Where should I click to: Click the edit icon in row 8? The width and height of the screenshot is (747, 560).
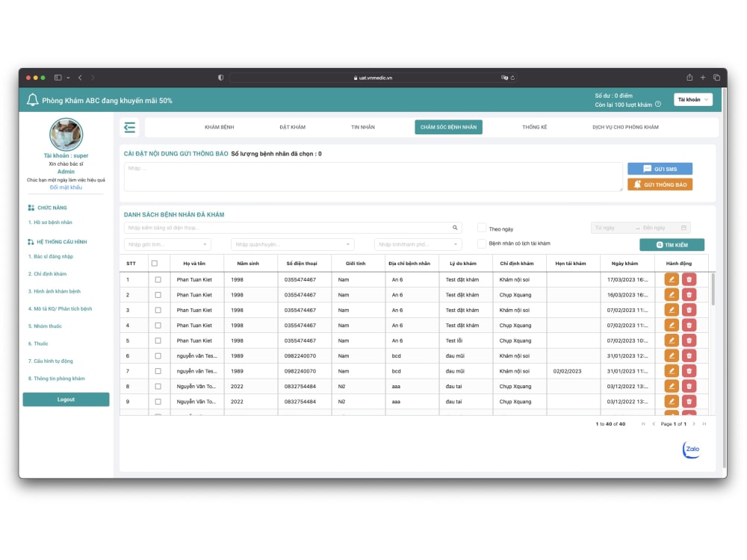coord(672,386)
